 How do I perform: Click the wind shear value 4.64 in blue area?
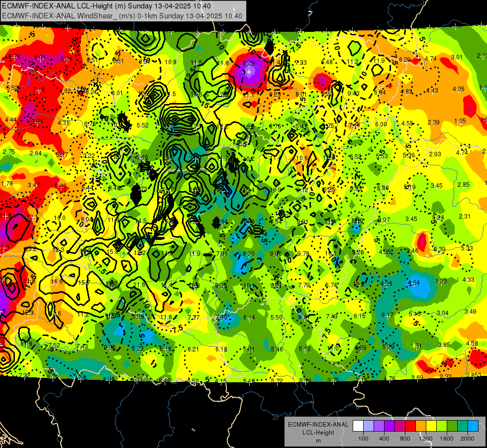click(414, 283)
